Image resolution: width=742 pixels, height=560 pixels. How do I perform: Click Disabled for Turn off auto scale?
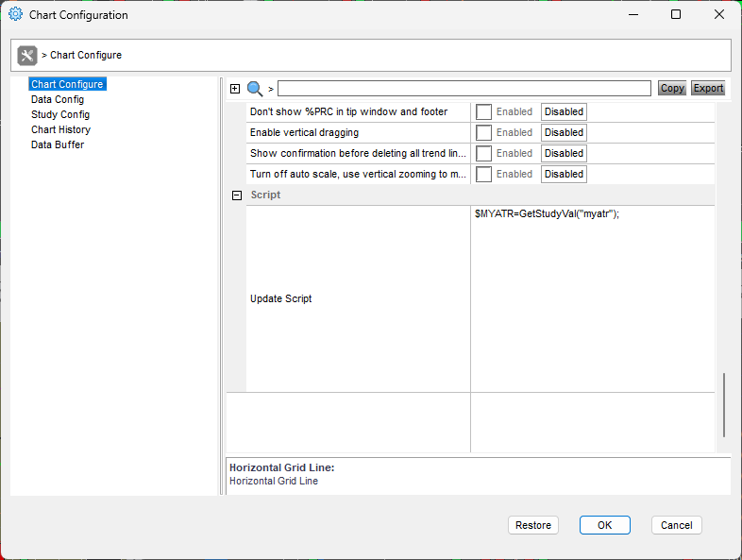[x=564, y=175]
